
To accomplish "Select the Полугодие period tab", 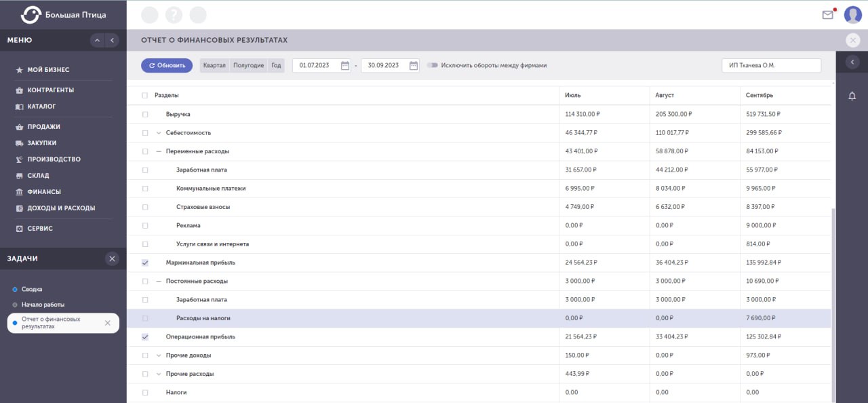I will click(x=248, y=66).
